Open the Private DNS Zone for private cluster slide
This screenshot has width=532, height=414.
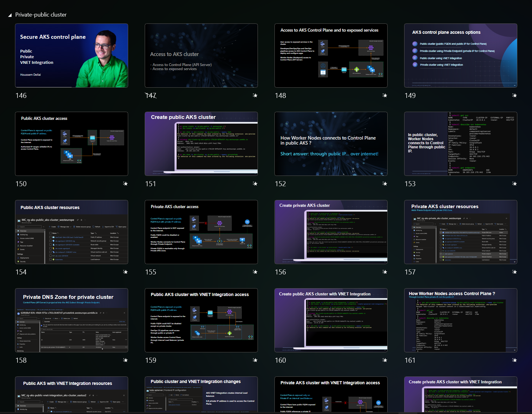coord(72,320)
